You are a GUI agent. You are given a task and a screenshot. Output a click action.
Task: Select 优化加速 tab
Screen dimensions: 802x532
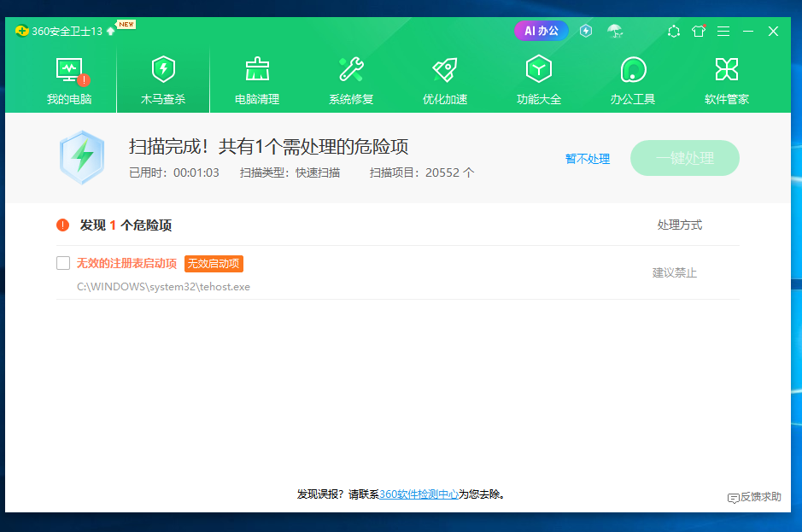pos(445,80)
